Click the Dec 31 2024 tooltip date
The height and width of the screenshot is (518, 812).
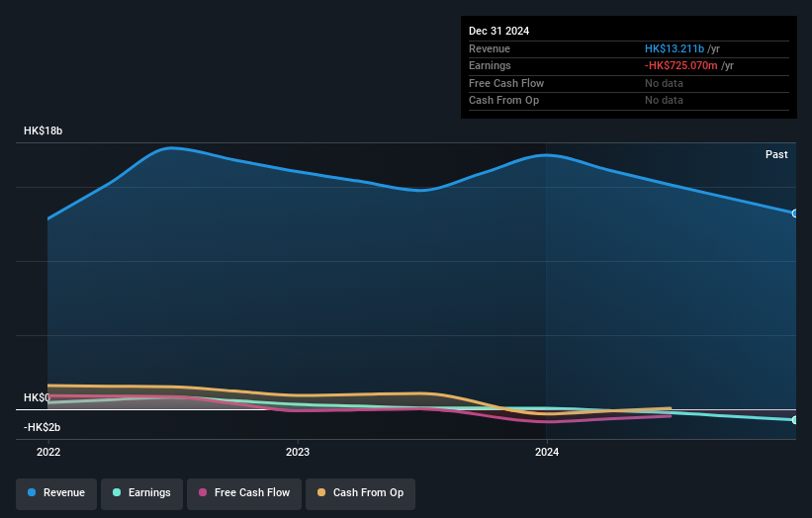click(498, 31)
